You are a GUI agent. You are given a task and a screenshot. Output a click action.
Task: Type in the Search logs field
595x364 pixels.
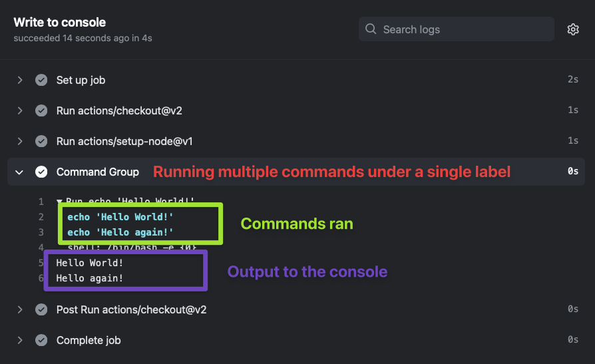(459, 29)
